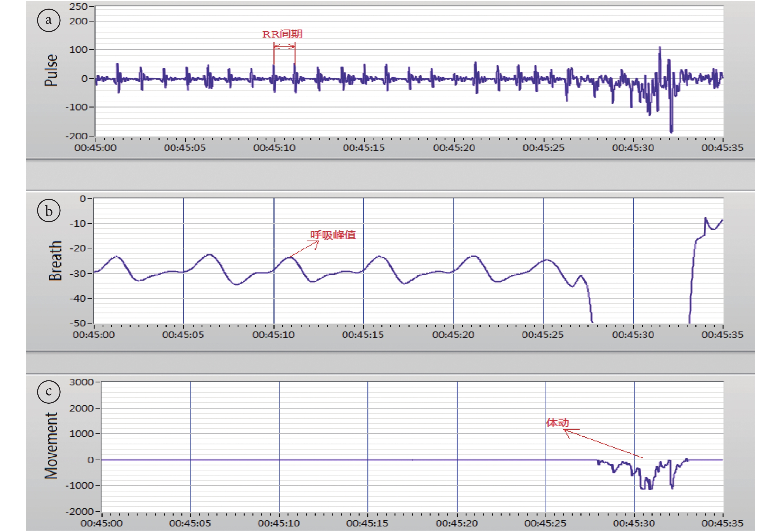Select the 3000 tick on the Movement axis
Viewport: 781px width, 532px height.
click(82, 382)
